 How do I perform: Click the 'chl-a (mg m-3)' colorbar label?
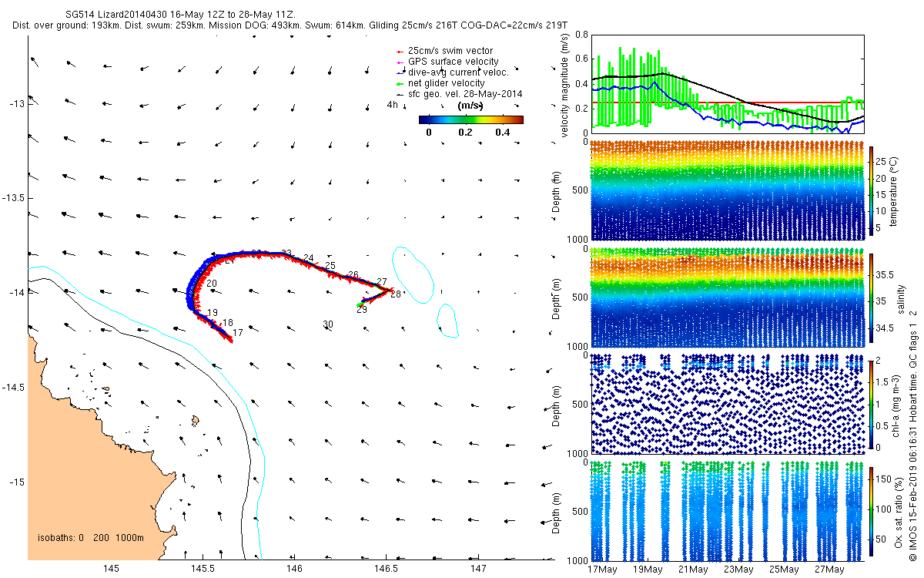pyautogui.click(x=896, y=404)
